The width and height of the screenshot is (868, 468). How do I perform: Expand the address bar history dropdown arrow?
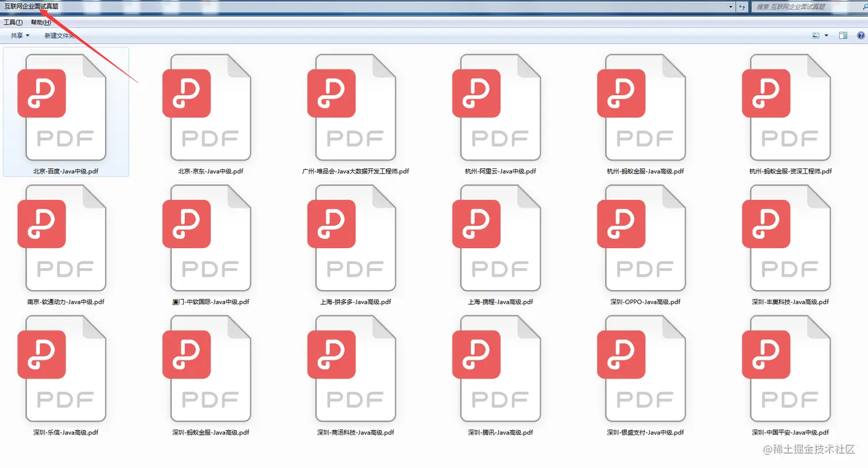[x=731, y=7]
